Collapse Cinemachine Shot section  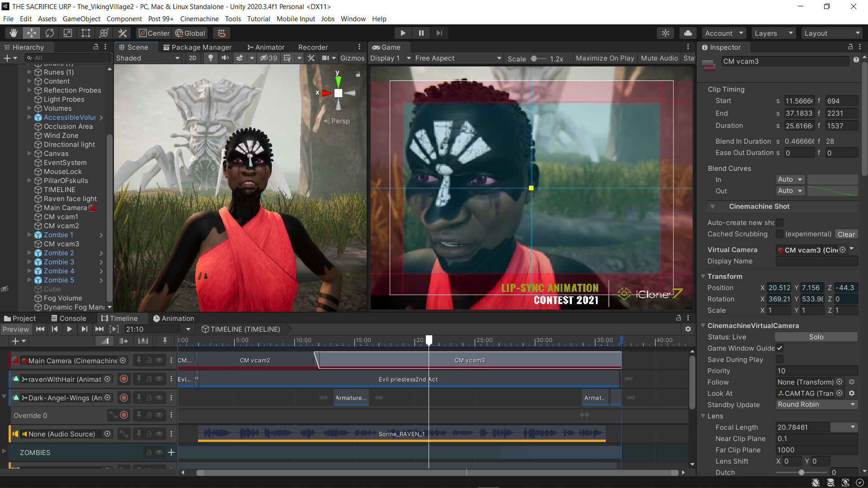(712, 206)
